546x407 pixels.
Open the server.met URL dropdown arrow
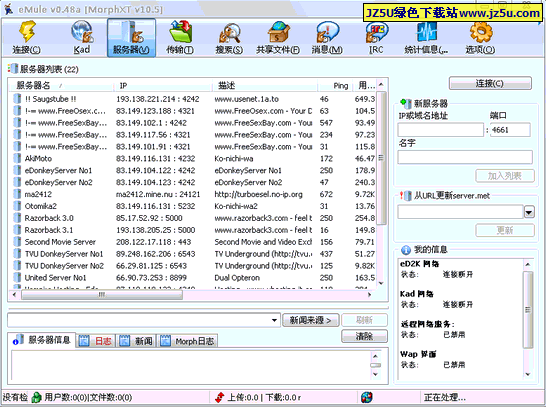[x=529, y=212]
